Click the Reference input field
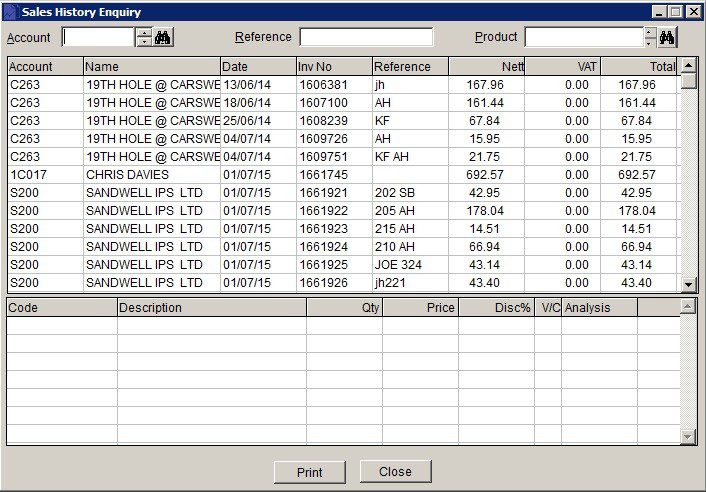Viewport: 706px width, 492px height. [367, 37]
